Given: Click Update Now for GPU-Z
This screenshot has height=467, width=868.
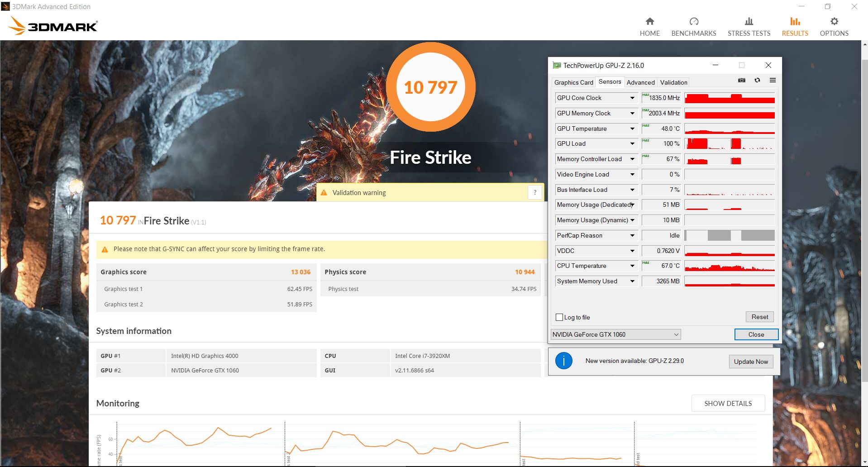Looking at the screenshot, I should pyautogui.click(x=751, y=362).
